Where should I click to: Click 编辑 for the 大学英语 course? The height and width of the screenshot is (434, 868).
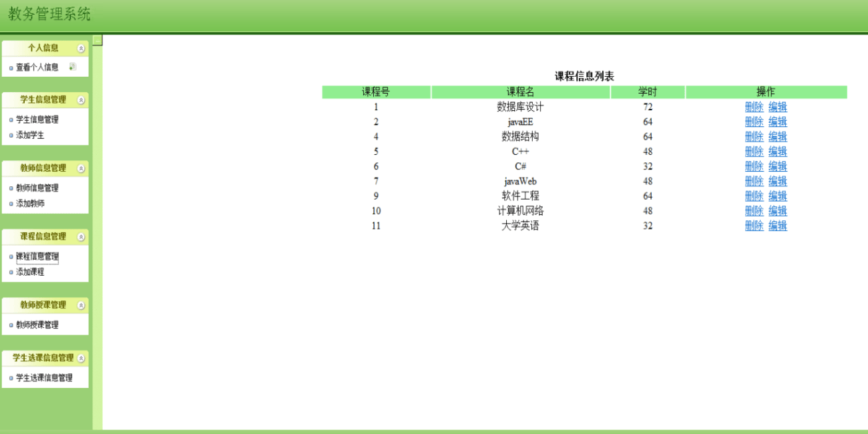(777, 226)
